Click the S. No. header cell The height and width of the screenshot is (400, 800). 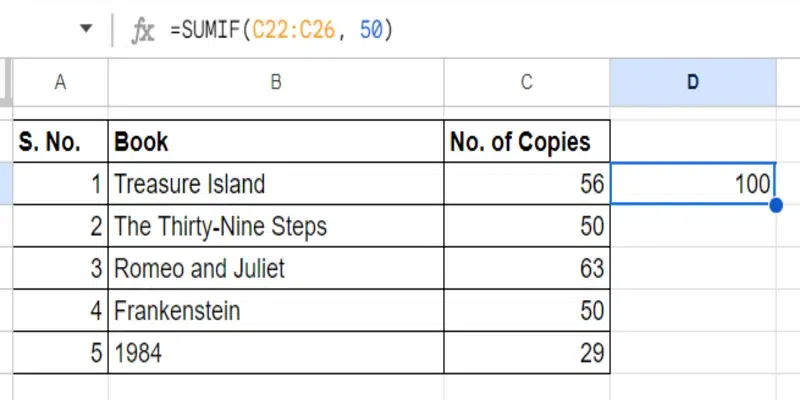tap(60, 141)
